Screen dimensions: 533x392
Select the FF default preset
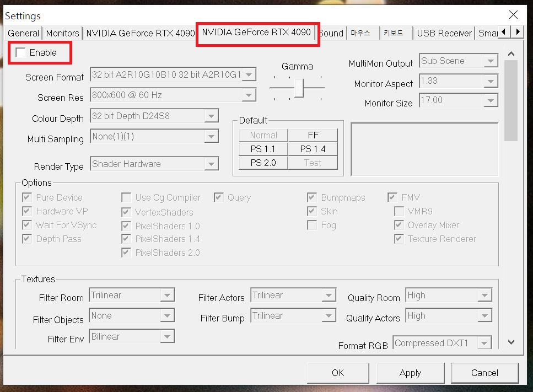click(313, 135)
